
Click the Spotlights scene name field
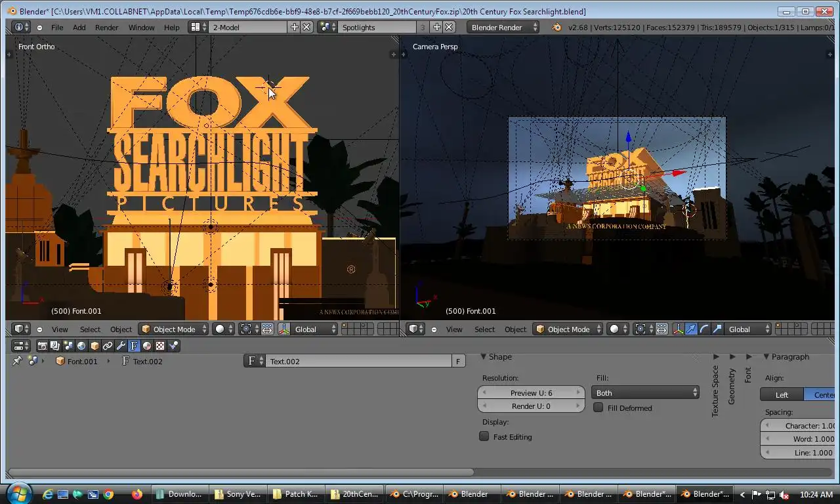377,27
